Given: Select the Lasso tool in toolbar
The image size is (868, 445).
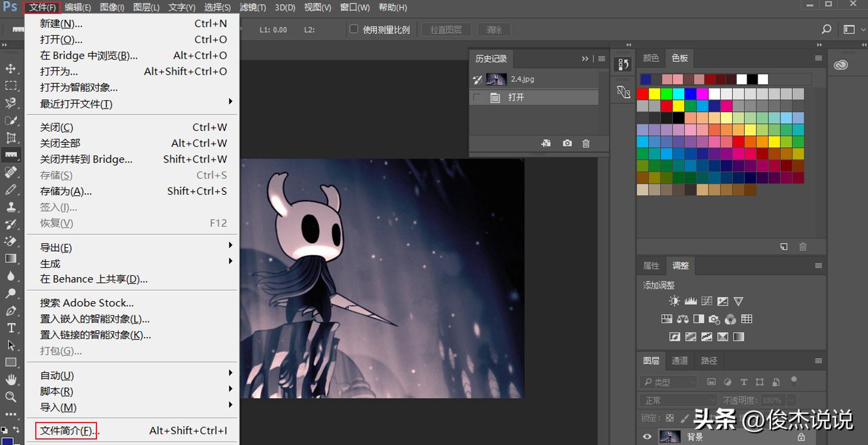Looking at the screenshot, I should pos(11,103).
